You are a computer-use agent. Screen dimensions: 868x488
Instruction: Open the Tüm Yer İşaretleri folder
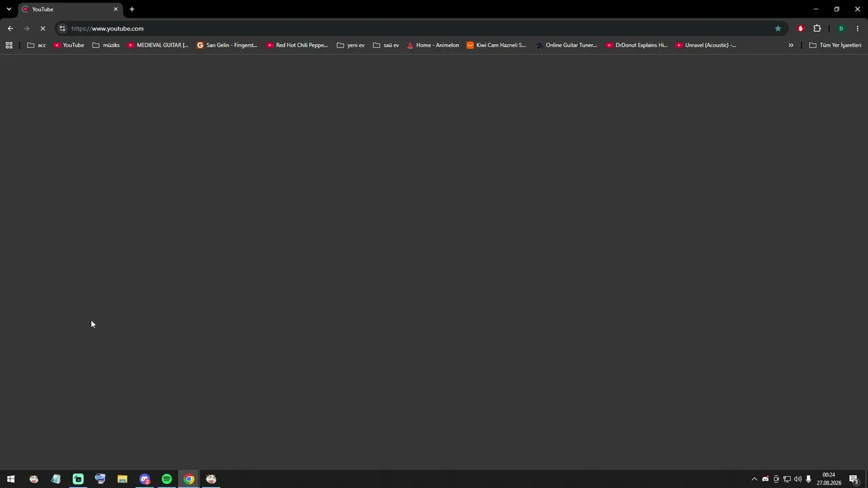click(835, 45)
